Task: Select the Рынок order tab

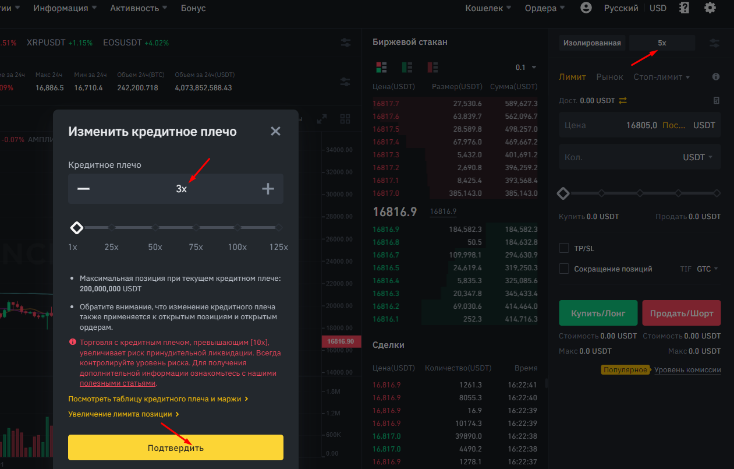Action: (x=609, y=77)
